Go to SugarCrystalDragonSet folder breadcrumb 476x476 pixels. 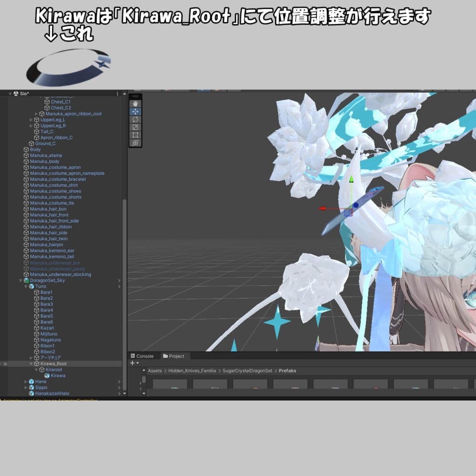point(247,370)
